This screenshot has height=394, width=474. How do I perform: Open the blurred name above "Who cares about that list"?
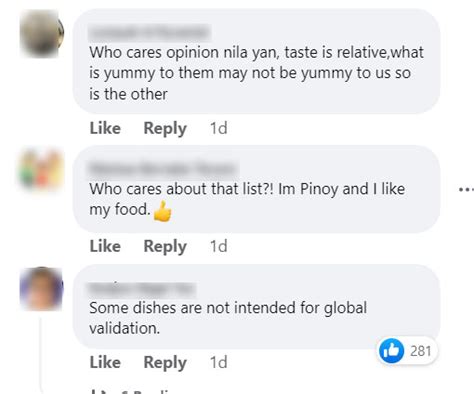(163, 168)
